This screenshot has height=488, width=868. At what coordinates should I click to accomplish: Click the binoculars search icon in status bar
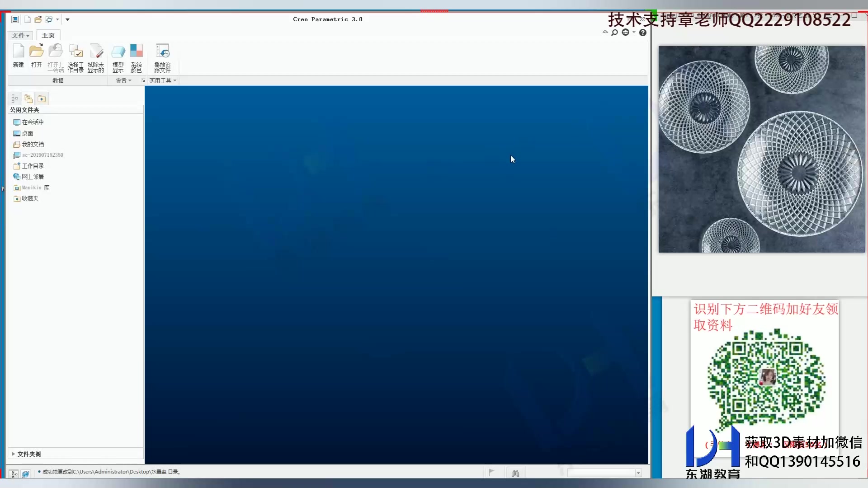coord(515,473)
